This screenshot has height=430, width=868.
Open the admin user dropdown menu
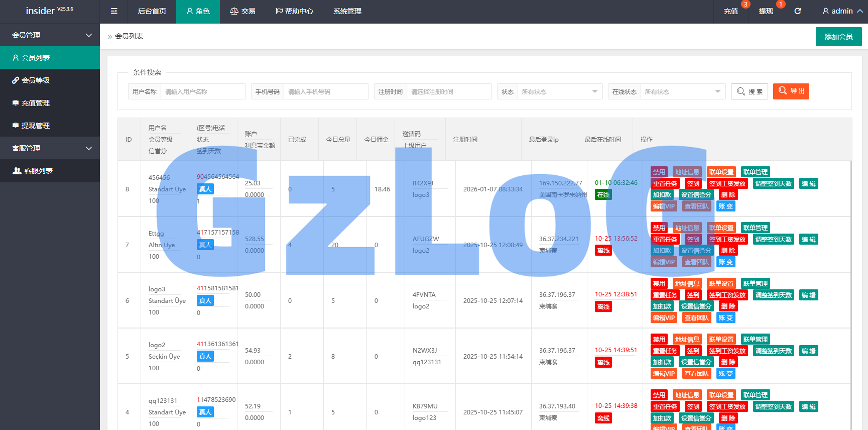click(842, 11)
